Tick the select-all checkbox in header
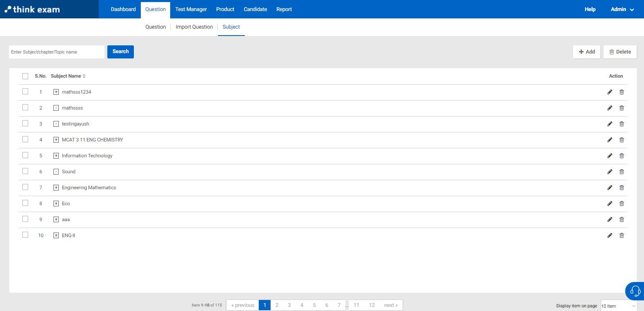 (x=25, y=76)
